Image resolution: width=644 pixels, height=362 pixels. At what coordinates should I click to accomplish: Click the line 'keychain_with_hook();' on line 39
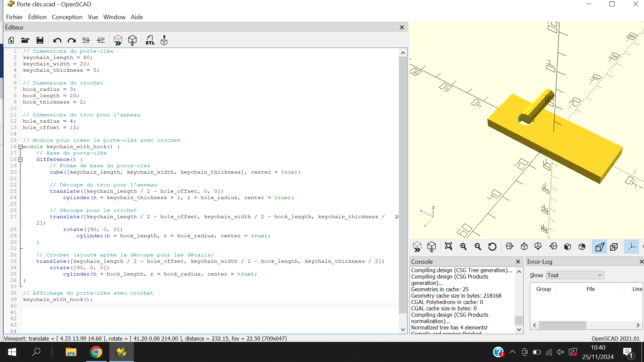(58, 300)
